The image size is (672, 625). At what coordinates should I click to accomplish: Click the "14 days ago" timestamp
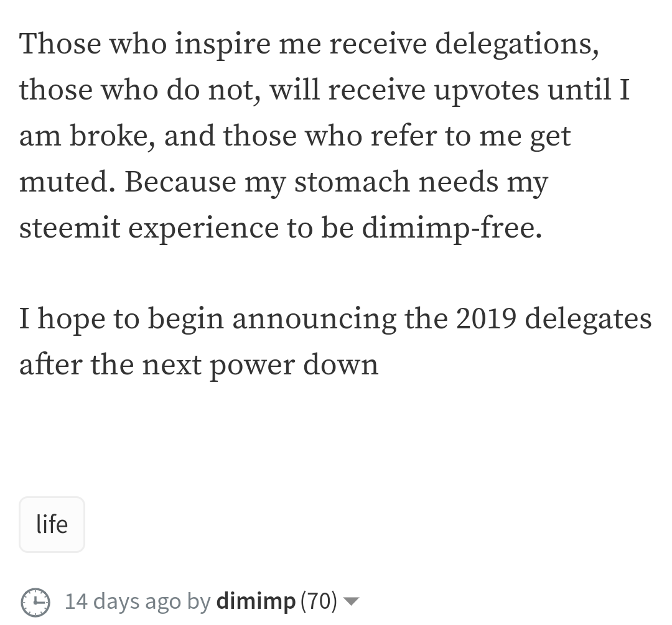(x=123, y=601)
